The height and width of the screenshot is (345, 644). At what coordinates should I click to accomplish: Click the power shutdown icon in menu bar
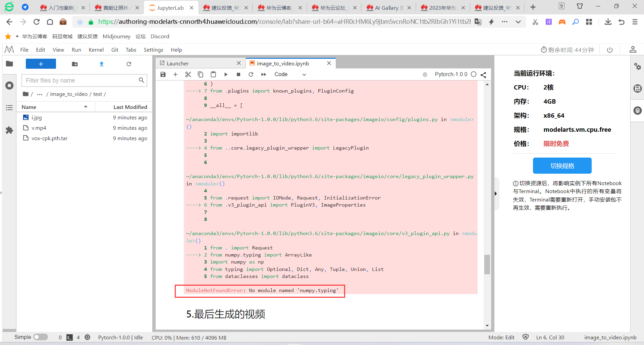click(x=610, y=50)
